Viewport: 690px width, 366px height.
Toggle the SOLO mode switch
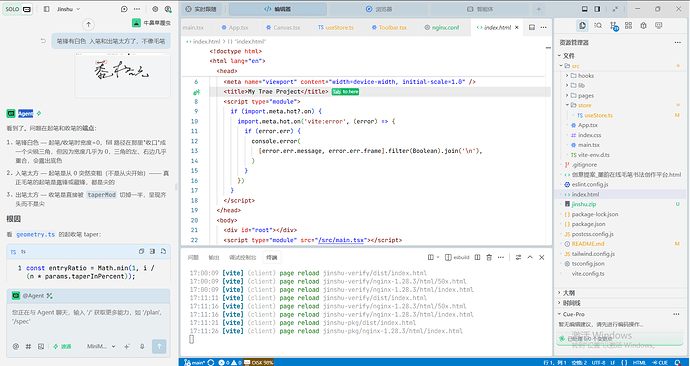(x=18, y=9)
